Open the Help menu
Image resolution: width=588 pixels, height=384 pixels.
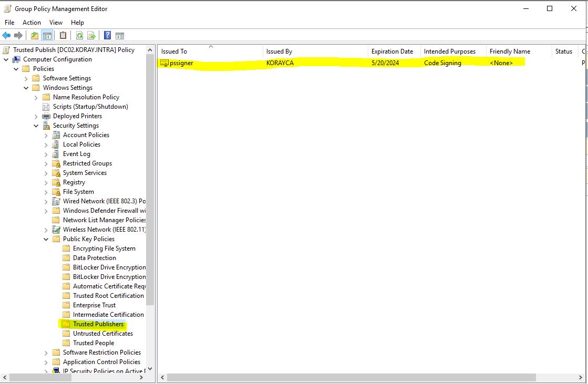click(77, 23)
